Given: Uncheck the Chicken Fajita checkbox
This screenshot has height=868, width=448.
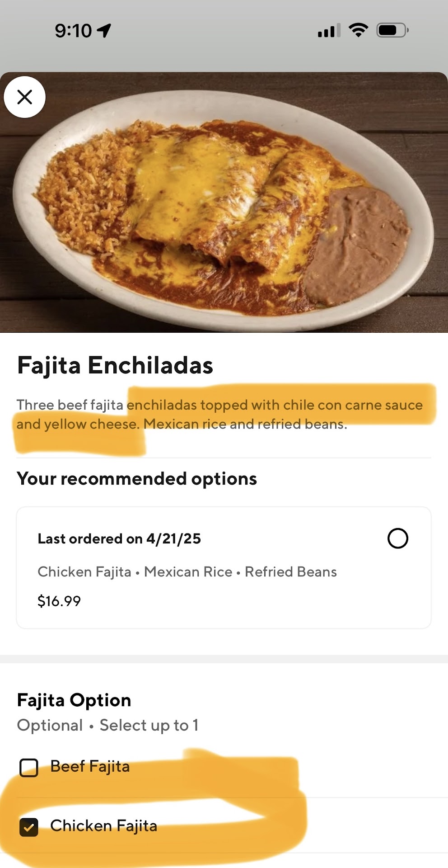Looking at the screenshot, I should pyautogui.click(x=29, y=827).
